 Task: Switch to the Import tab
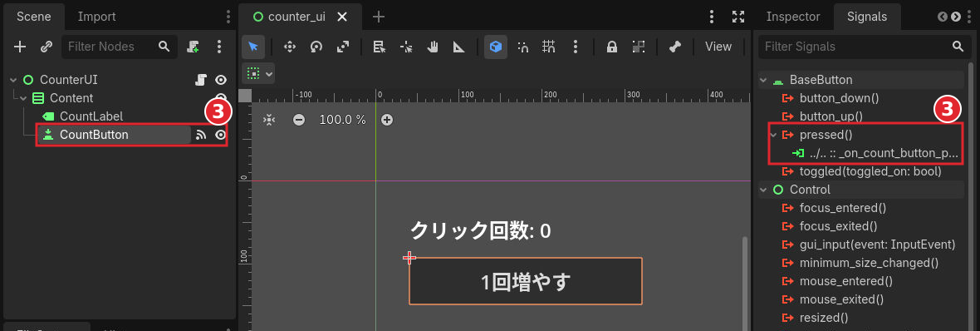97,17
